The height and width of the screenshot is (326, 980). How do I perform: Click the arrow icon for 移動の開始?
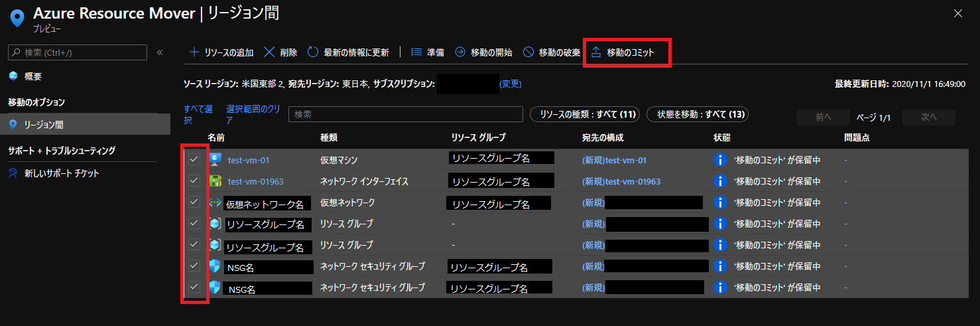point(460,52)
